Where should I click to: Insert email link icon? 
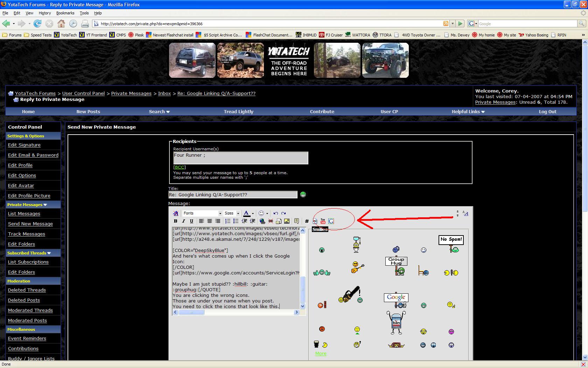(x=279, y=221)
